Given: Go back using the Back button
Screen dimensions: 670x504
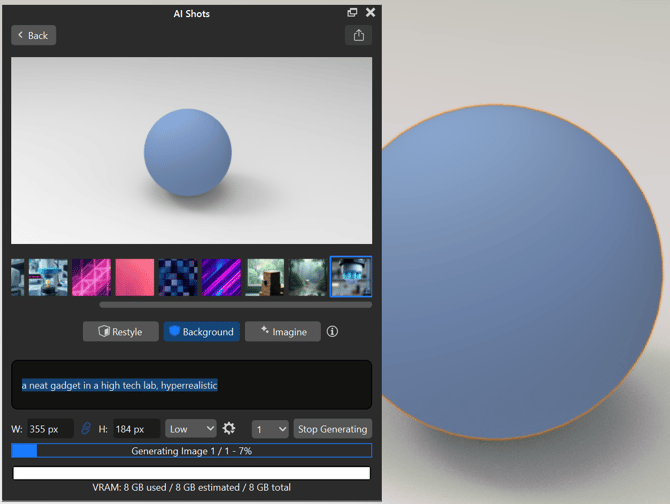Looking at the screenshot, I should click(x=33, y=35).
